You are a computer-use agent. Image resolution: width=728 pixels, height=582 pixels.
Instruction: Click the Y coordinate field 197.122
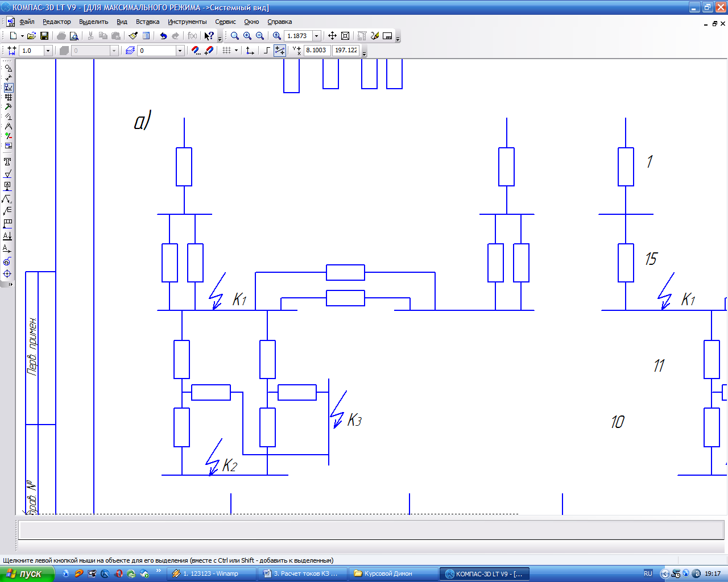tap(346, 50)
